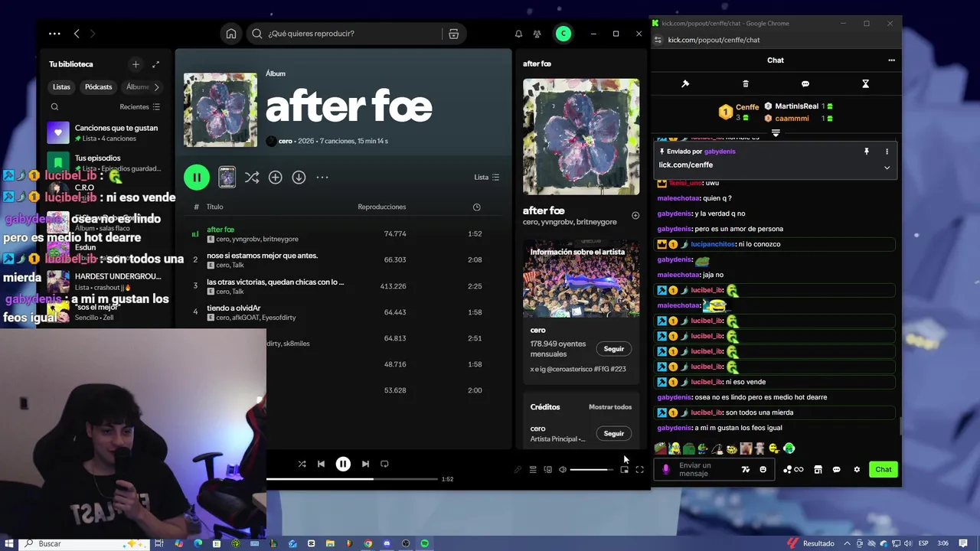Viewport: 980px width, 551px height.
Task: Open Spotify notifications bell
Action: pos(518,34)
